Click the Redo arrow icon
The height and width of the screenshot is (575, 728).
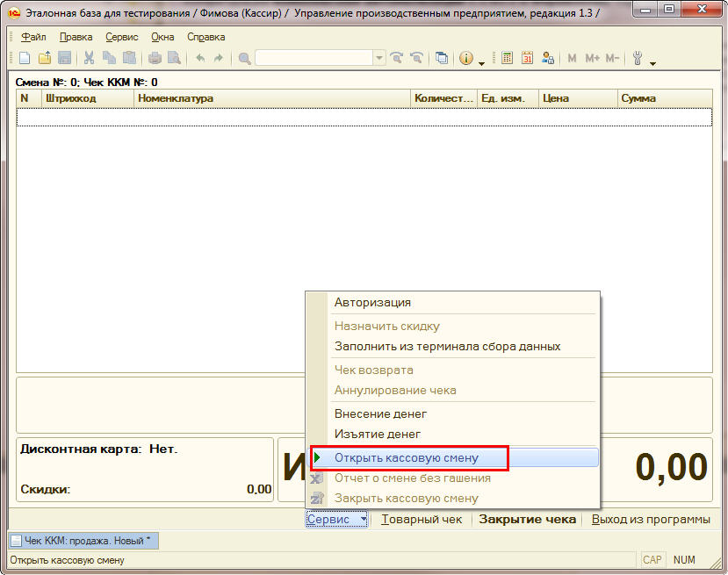[218, 58]
